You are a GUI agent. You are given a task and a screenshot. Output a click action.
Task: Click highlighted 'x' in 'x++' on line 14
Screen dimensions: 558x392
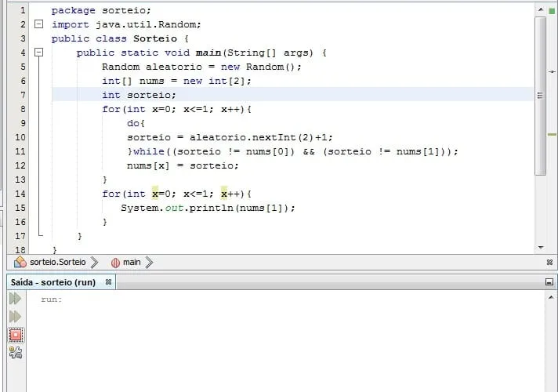pos(224,194)
